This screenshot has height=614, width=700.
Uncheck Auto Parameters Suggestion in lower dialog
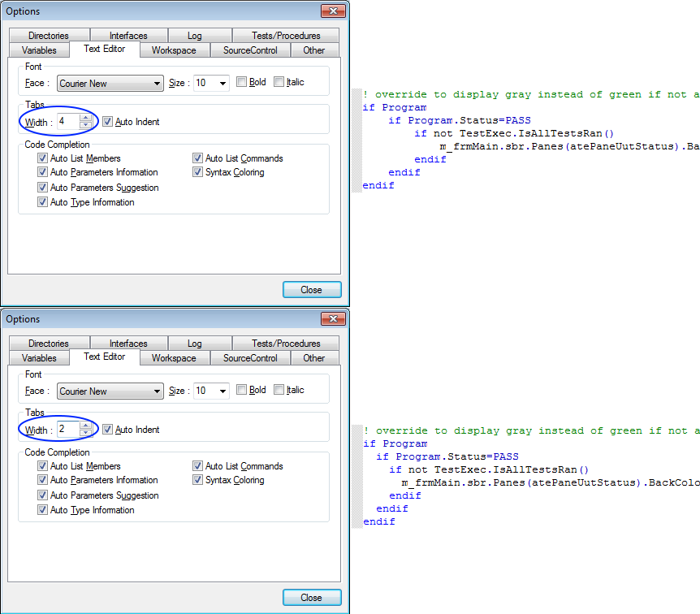pos(42,495)
